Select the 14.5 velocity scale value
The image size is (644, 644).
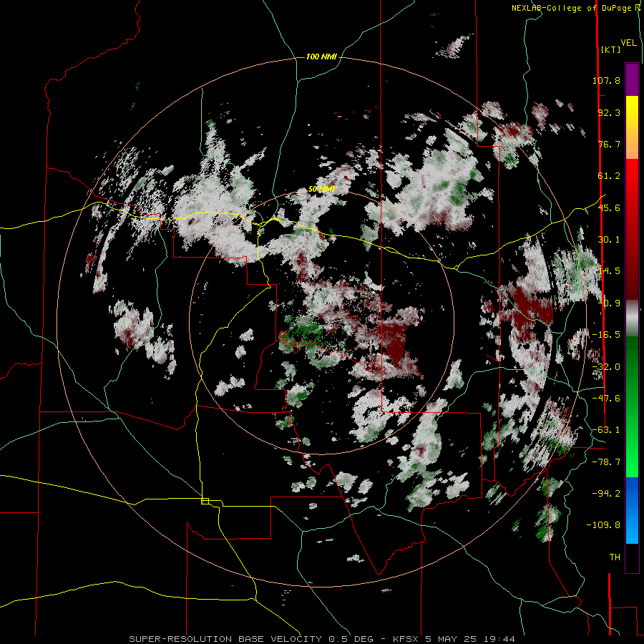(609, 271)
